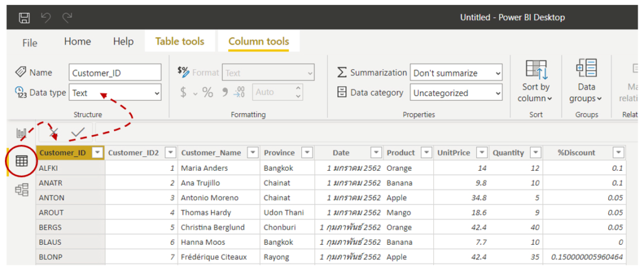Click the Sort by column icon
The width and height of the screenshot is (644, 275).
pos(536,70)
